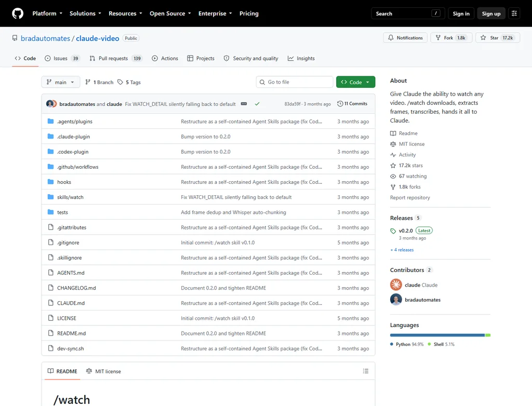
Task: Switch to the Actions tab
Action: click(x=165, y=58)
